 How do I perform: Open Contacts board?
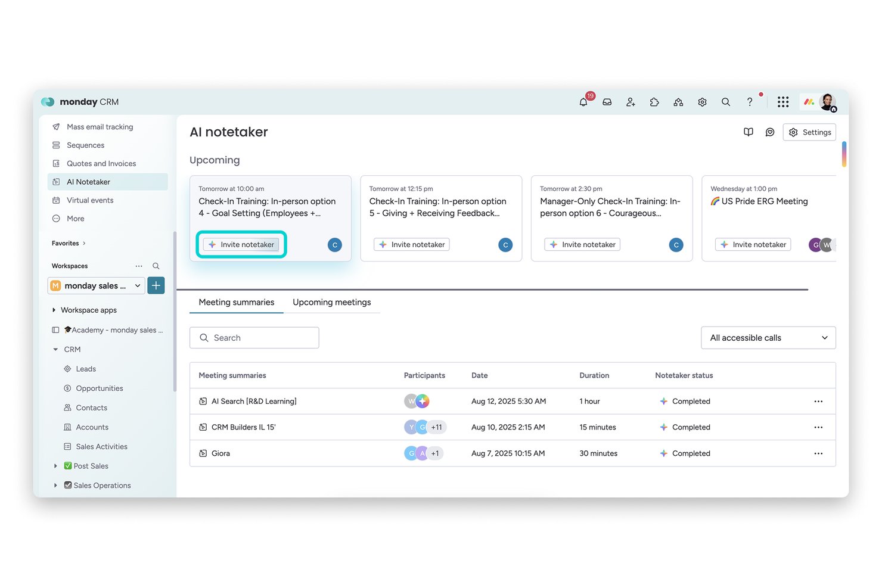[91, 408]
